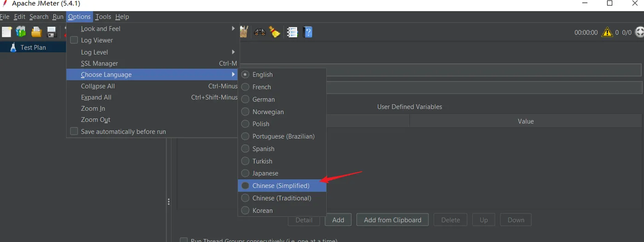Choose Korean as the language
Viewport: 644px width, 242px height.
[282, 210]
